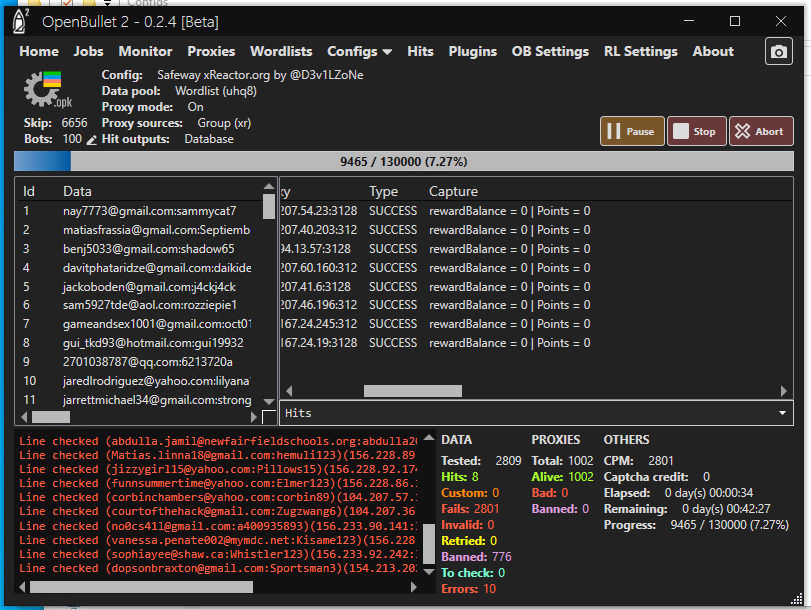Click the Errors: 10 stat

point(468,589)
